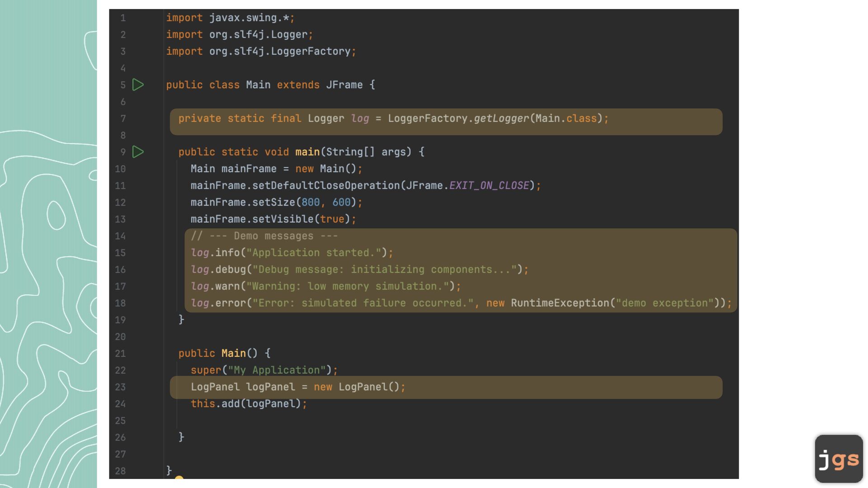Click '"Error: simulated failure occurred."' string
This screenshot has height=488, width=868.
point(363,303)
